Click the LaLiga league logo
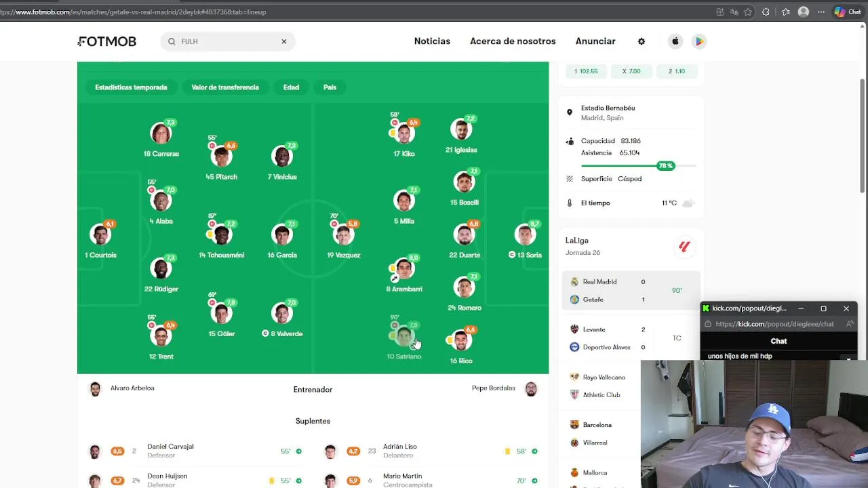This screenshot has width=868, height=488. click(x=684, y=247)
